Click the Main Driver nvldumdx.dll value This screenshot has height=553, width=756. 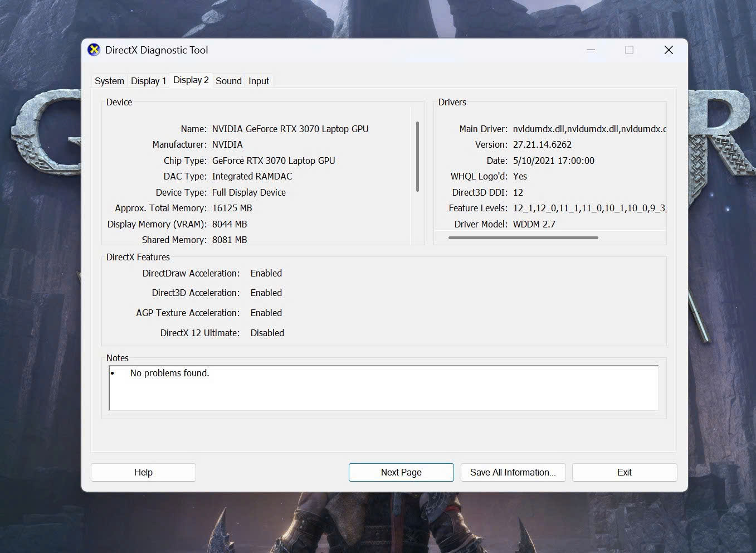589,129
